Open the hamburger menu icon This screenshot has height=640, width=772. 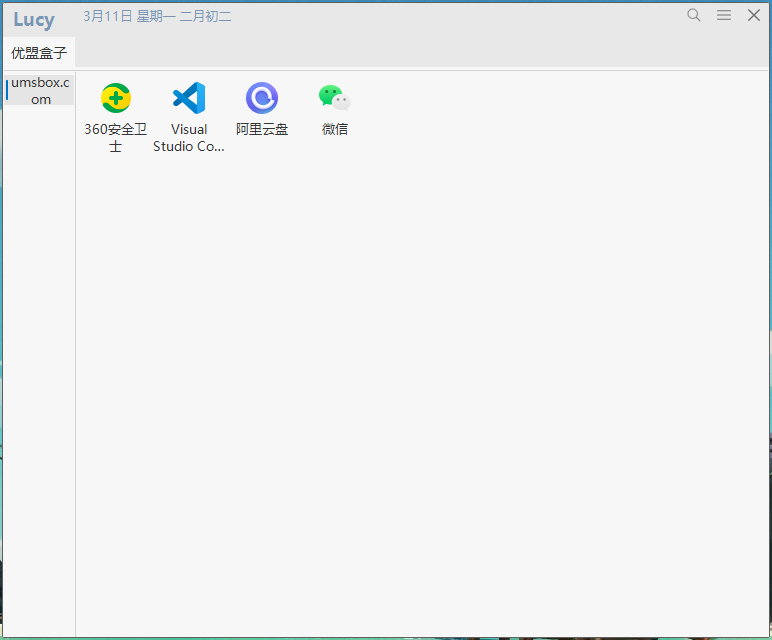click(724, 15)
